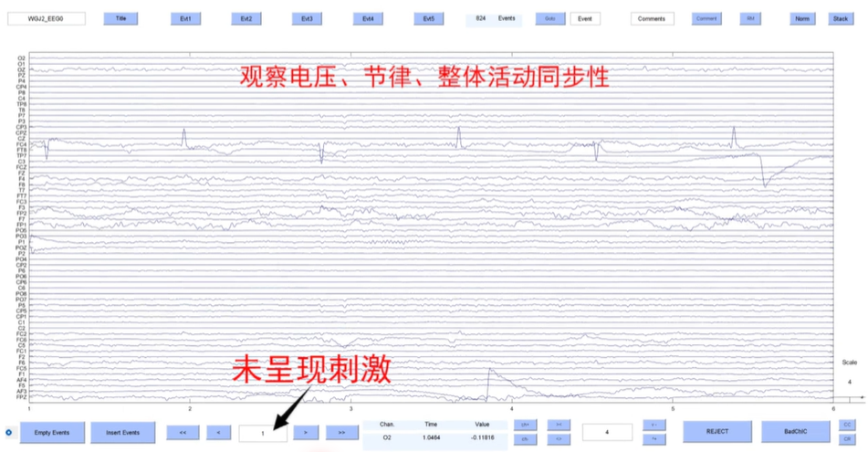Click the Empty Events button
868x452 pixels.
(53, 432)
